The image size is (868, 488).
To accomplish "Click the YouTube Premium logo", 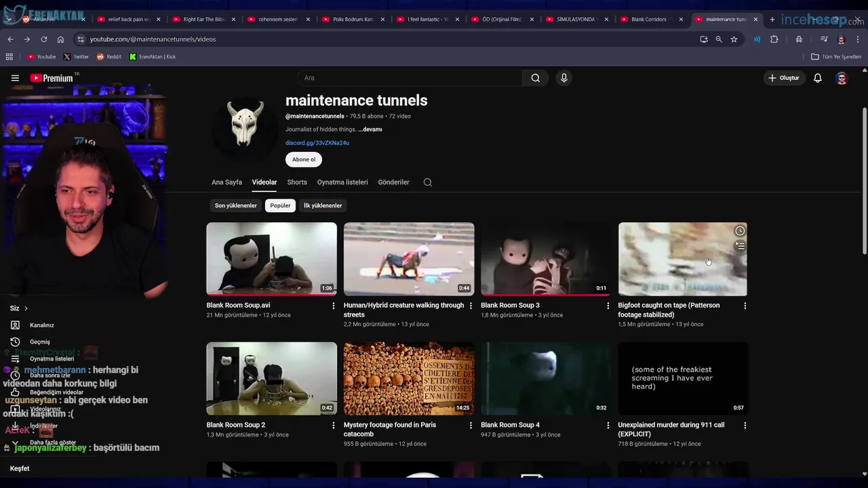I will [x=52, y=78].
